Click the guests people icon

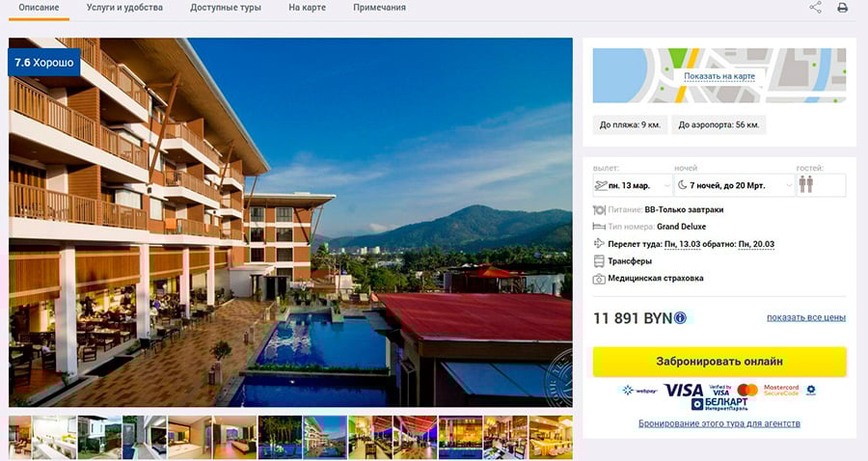click(806, 185)
